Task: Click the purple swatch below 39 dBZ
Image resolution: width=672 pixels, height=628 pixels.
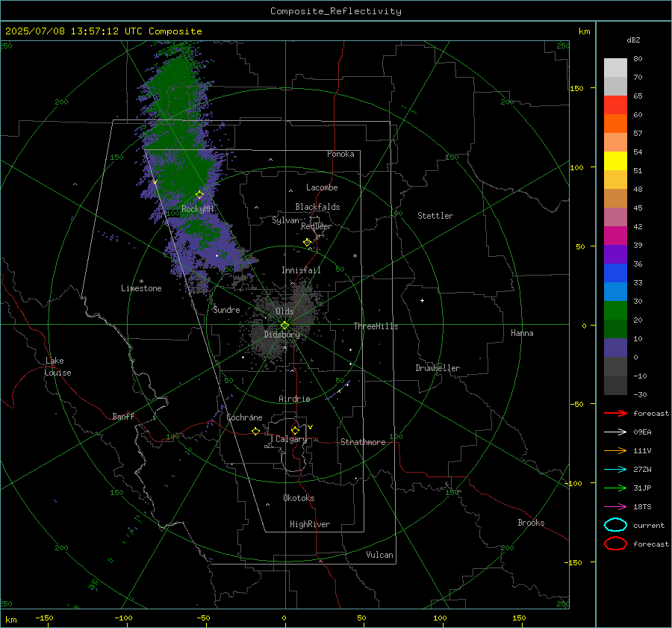Action: (x=615, y=254)
